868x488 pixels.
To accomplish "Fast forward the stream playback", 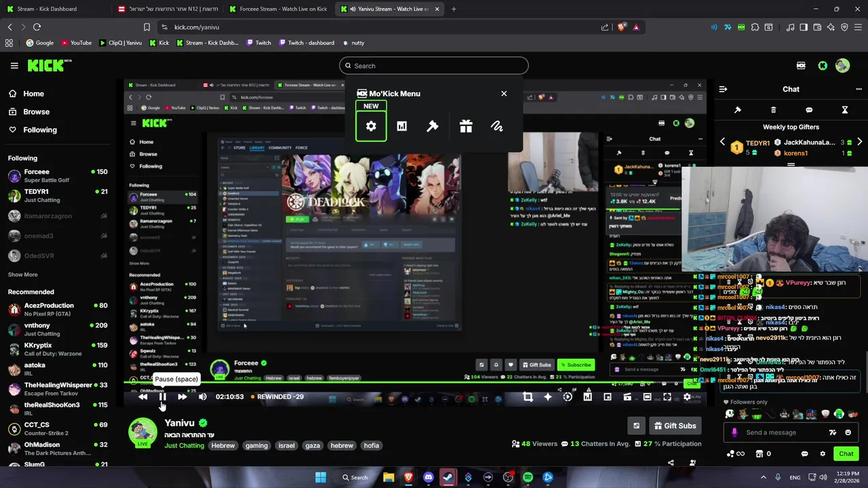I will coord(182,397).
